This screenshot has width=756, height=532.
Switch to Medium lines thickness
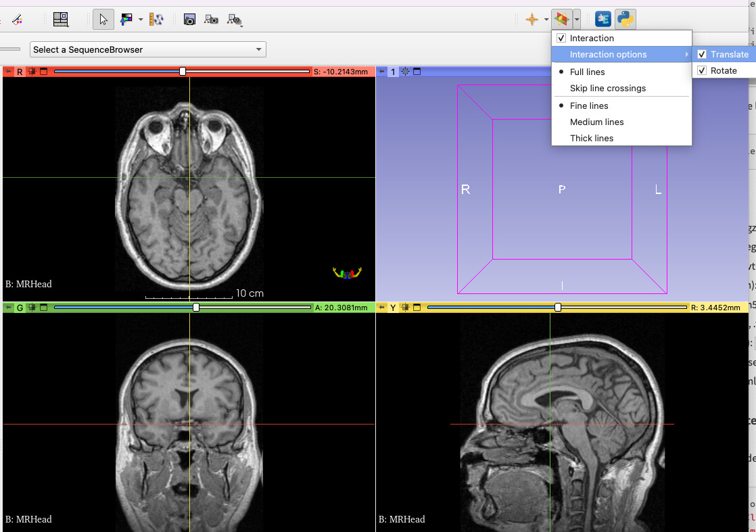pos(621,122)
